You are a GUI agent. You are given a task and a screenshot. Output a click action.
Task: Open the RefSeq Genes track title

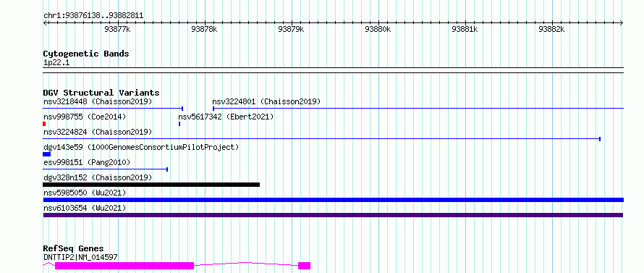73,249
